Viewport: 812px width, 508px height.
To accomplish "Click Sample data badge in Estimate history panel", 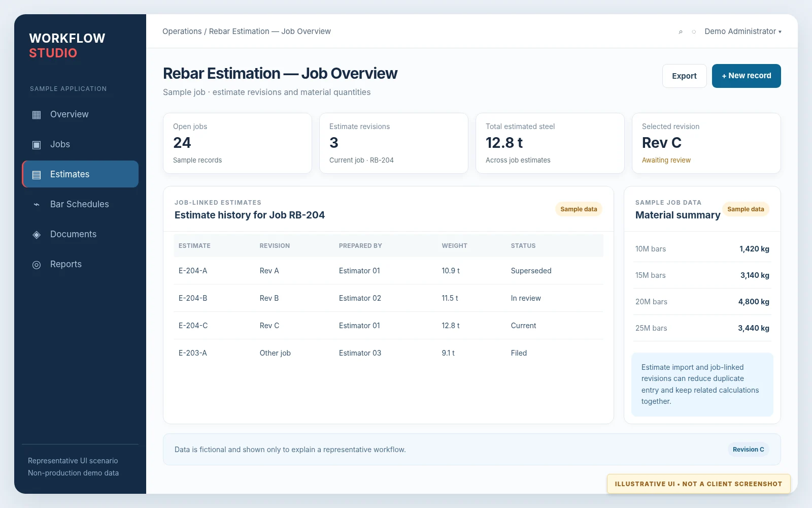I will (579, 209).
